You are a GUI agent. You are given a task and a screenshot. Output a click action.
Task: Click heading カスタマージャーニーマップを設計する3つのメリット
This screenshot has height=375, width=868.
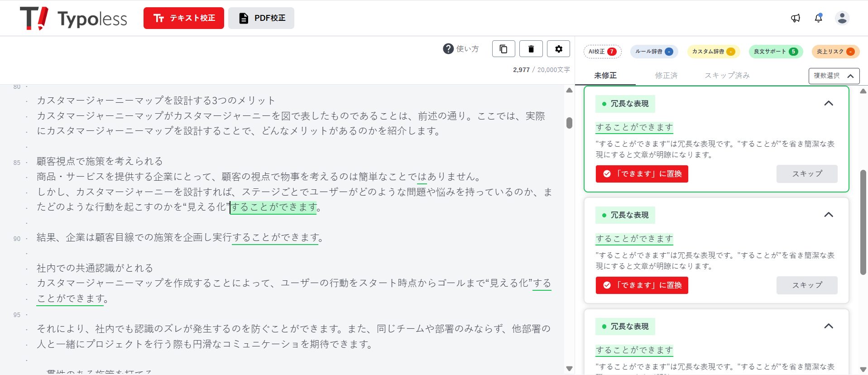pos(156,101)
